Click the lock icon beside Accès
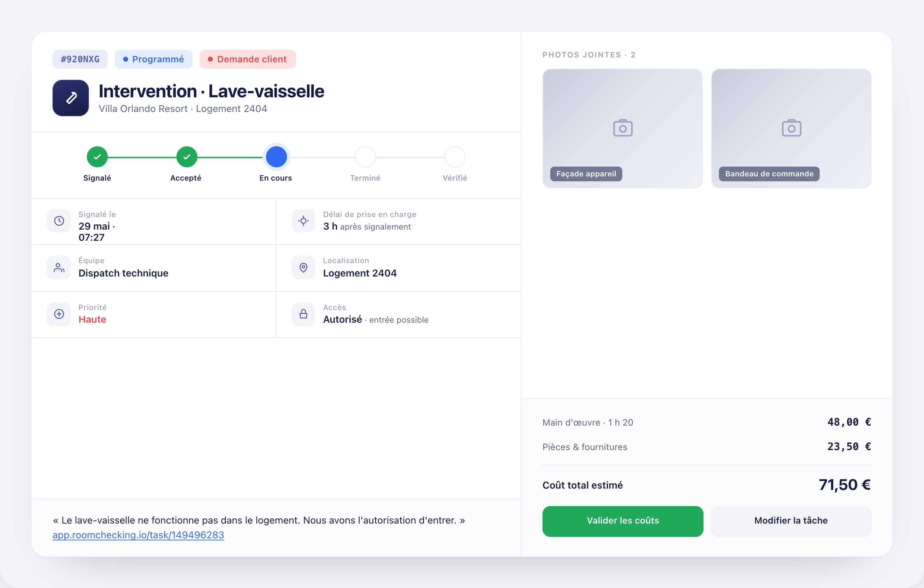The image size is (924, 588). [x=303, y=314]
